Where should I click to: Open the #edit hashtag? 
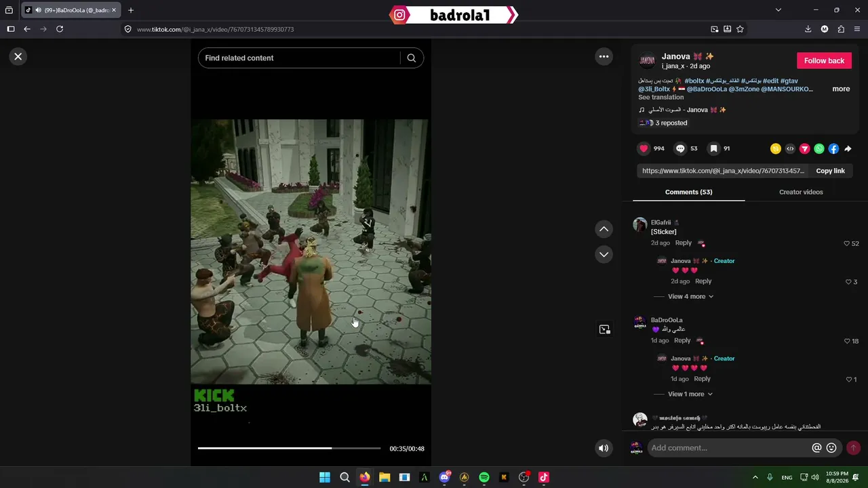(770, 81)
